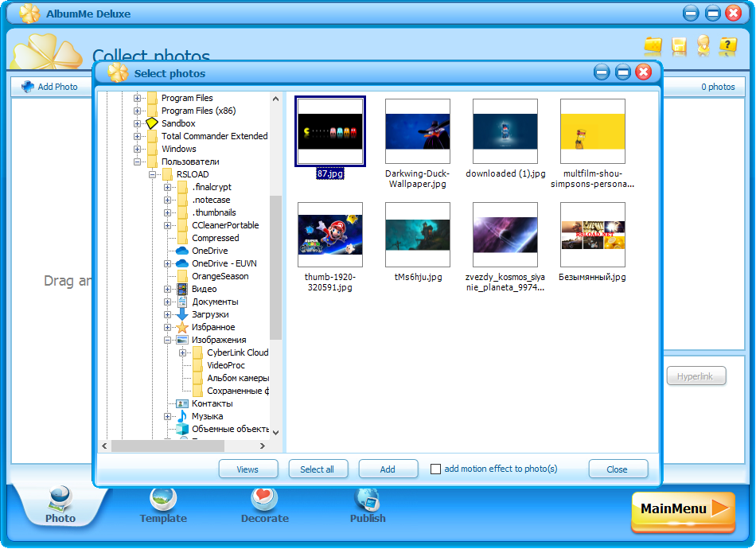
Task: Switch to the Decorate tab
Action: pyautogui.click(x=265, y=505)
